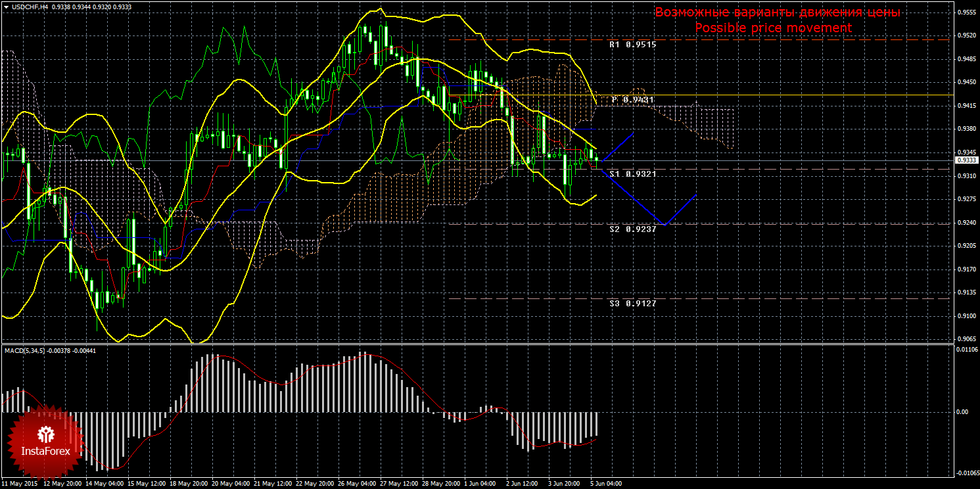Click the 0.9380 price scale value

pyautogui.click(x=966, y=129)
